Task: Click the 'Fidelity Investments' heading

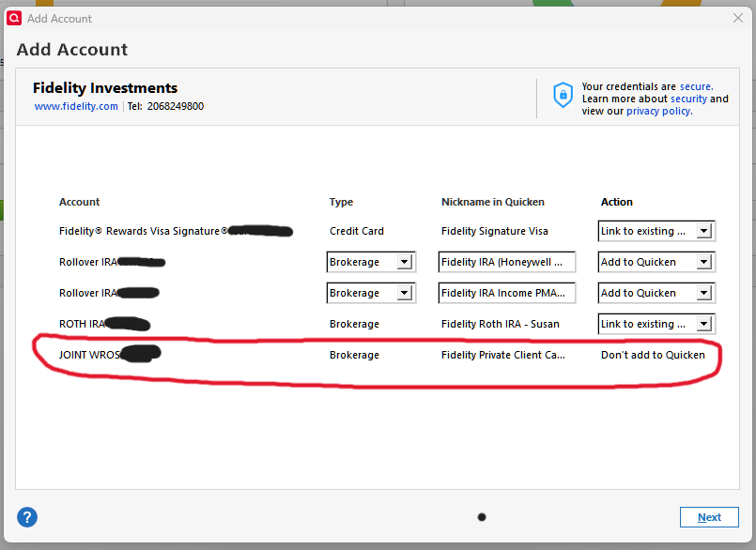Action: tap(105, 87)
